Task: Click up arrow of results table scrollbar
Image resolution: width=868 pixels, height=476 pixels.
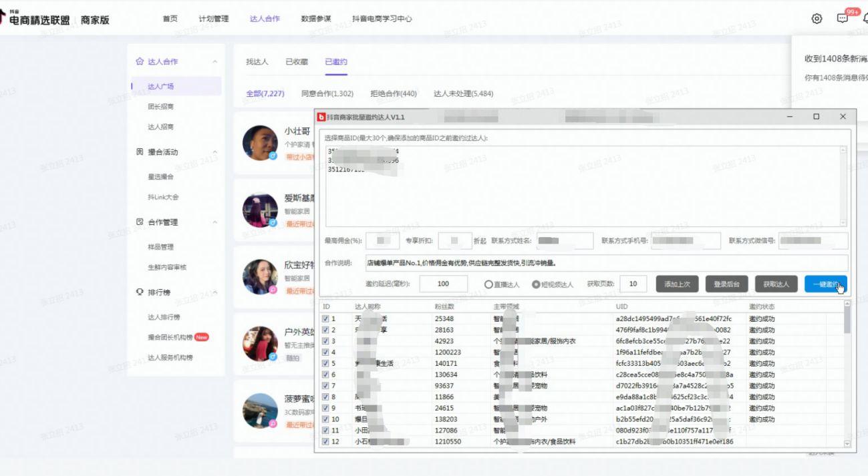Action: [848, 305]
